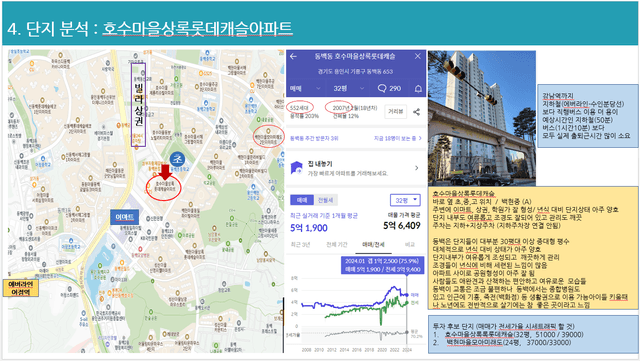Open the 비교 comparison tab
The width and height of the screenshot is (640, 361).
tap(409, 244)
